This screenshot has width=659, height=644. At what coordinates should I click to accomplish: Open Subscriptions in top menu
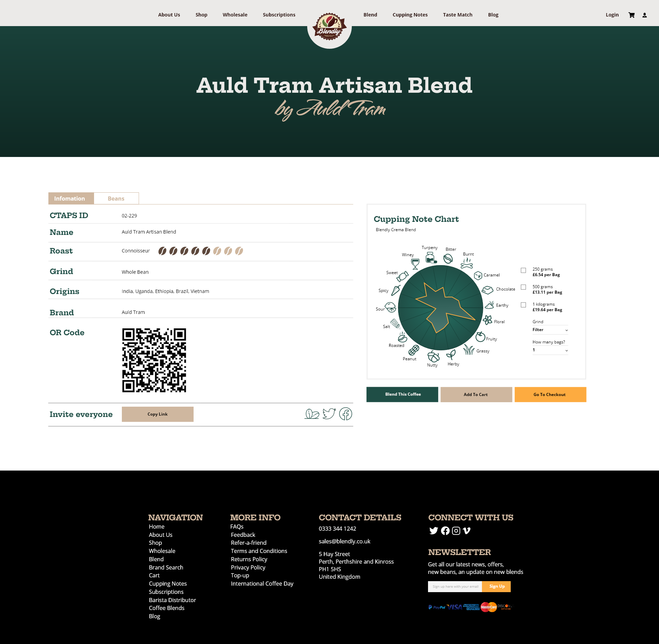coord(279,15)
